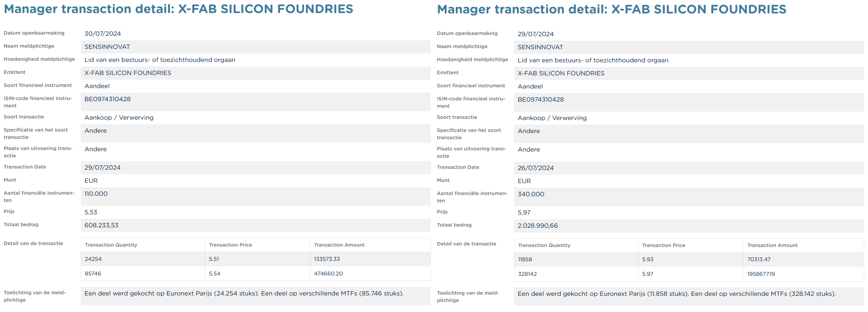Click the quantity value 340.000
The width and height of the screenshot is (868, 312).
[531, 194]
